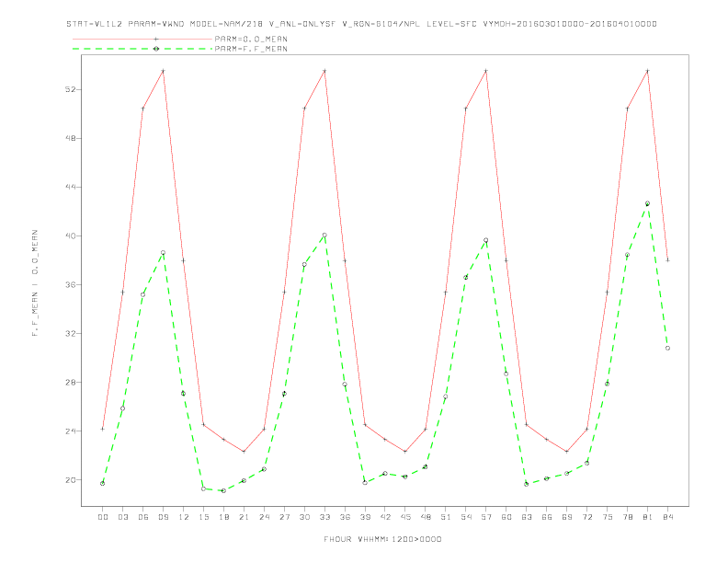Click the y-axis title F.F_MEAN | O.O_MEAN

pos(35,283)
